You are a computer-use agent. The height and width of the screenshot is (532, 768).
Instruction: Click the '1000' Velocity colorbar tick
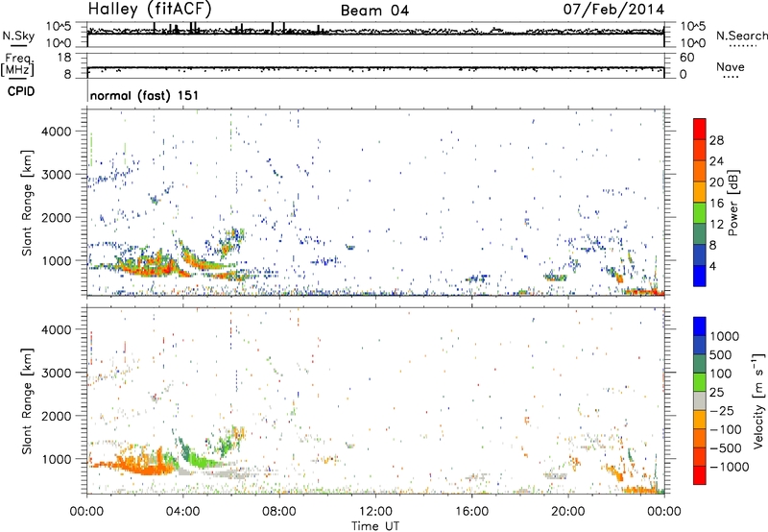725,336
